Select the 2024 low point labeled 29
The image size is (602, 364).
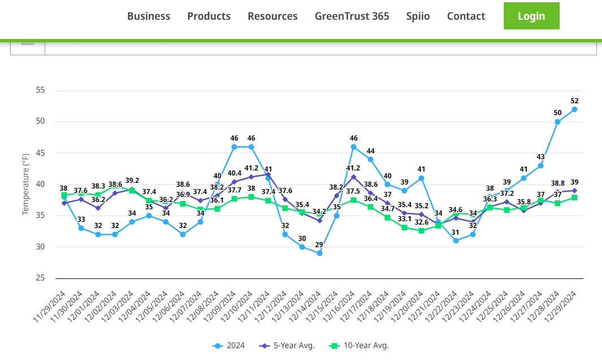[320, 253]
